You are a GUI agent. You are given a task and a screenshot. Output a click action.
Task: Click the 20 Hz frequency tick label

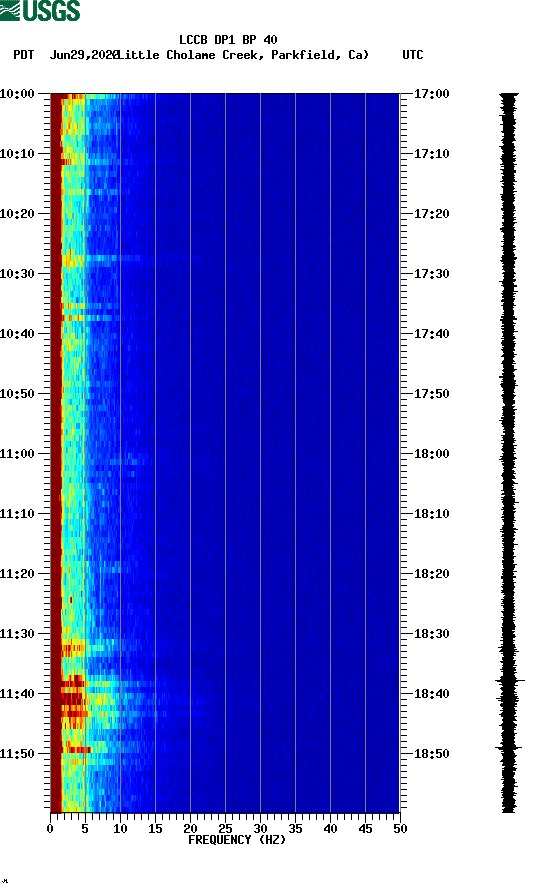(190, 829)
